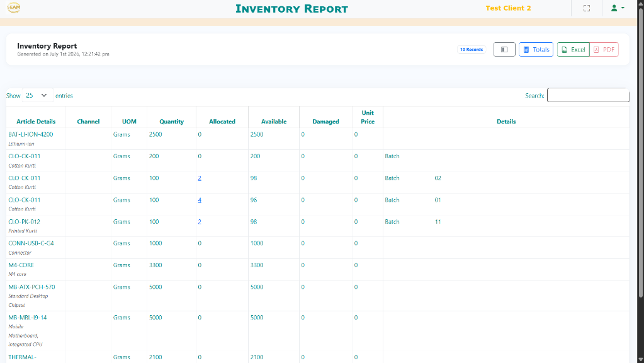Click batch number 11 detail
Image resolution: width=644 pixels, height=363 pixels.
coord(438,222)
